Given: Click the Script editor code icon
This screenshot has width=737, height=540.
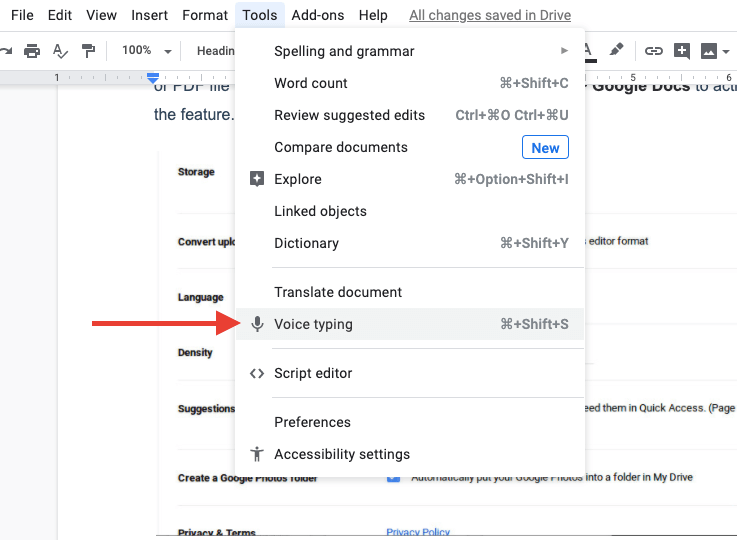Looking at the screenshot, I should tap(257, 373).
